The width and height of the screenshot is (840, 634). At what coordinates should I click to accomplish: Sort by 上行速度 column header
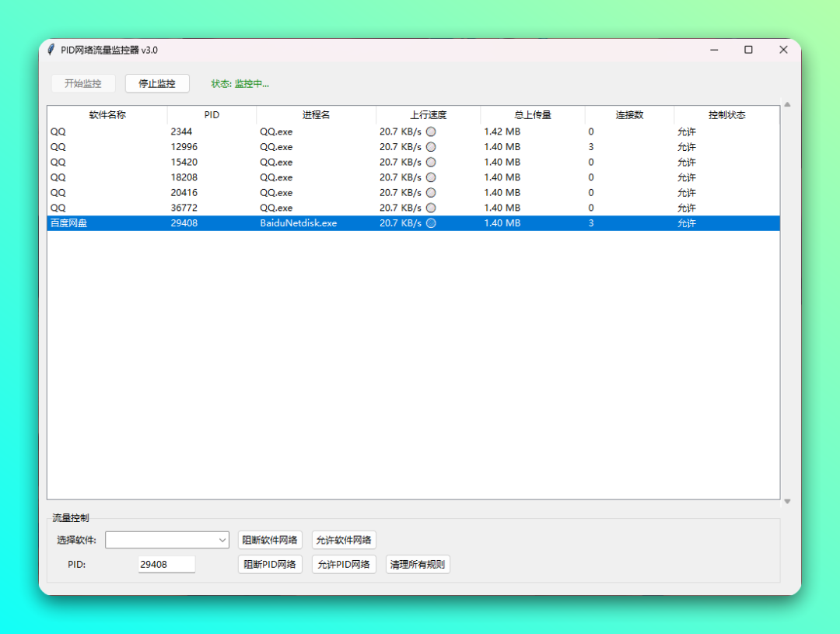[428, 115]
